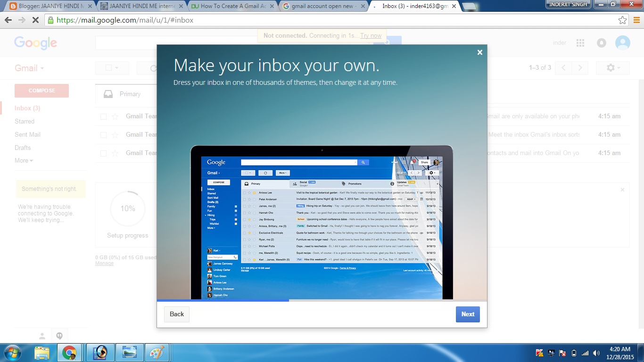Click the 10% setup progress circle
The height and width of the screenshot is (362, 644).
[x=128, y=208]
